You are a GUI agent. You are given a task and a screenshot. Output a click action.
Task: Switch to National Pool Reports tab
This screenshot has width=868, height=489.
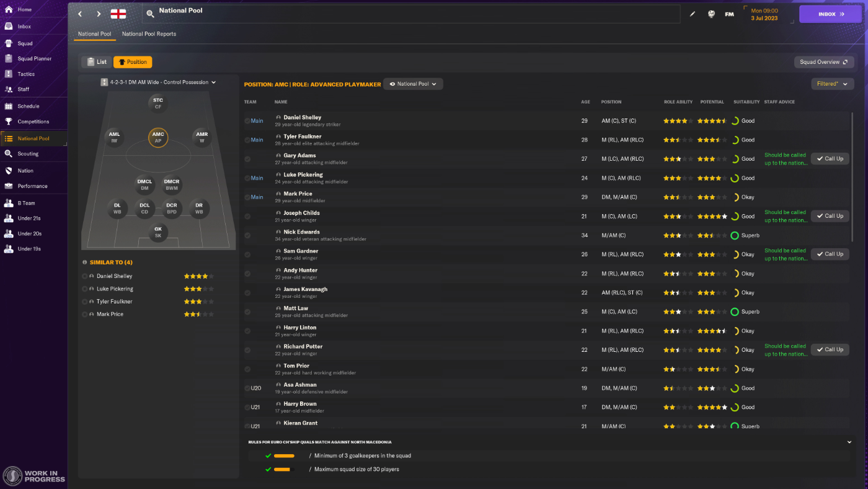149,34
